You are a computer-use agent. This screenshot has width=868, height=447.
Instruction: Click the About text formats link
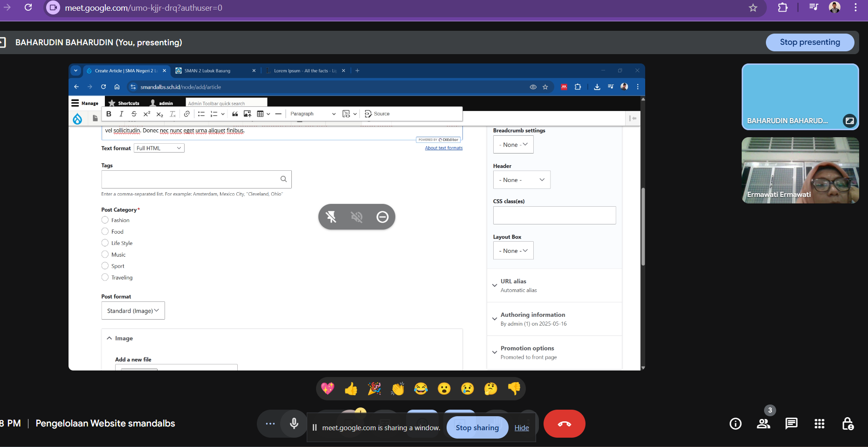443,148
